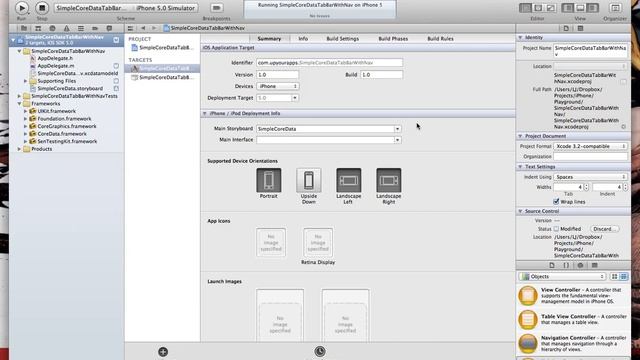Screen dimensions: 640x360
Task: Open the Build Rules tab
Action: coord(440,39)
